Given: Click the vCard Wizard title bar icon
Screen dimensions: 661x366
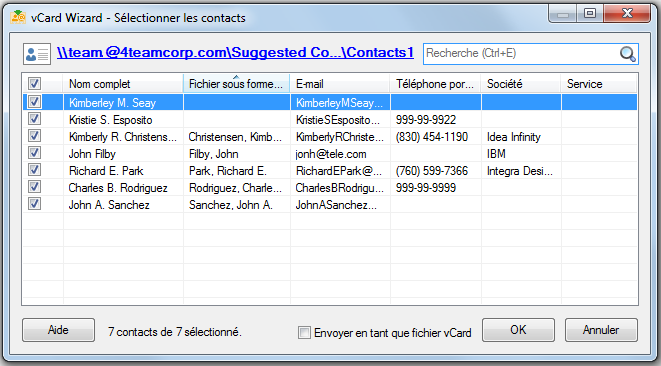Looking at the screenshot, I should (x=18, y=17).
